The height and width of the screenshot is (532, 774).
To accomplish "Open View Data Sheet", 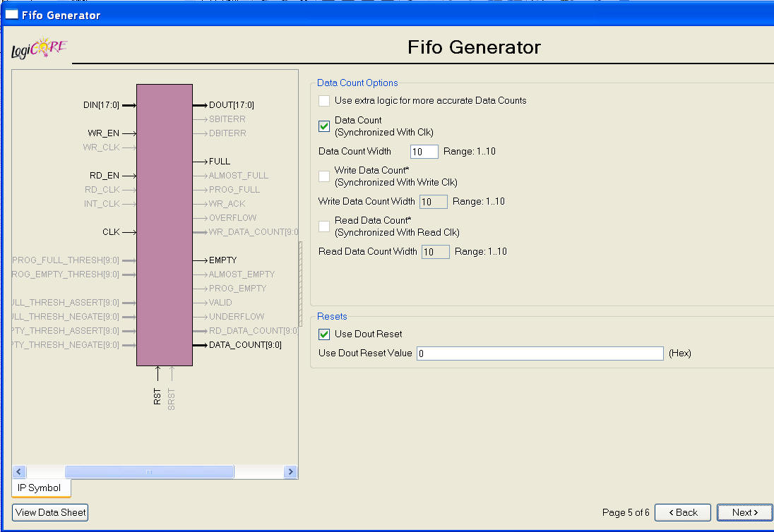I will pyautogui.click(x=50, y=513).
